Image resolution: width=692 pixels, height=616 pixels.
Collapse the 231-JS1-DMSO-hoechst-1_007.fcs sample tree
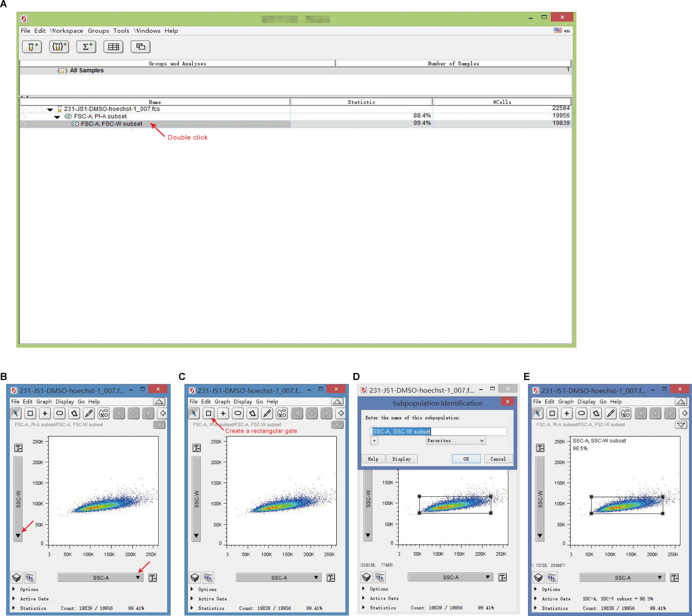(x=50, y=110)
